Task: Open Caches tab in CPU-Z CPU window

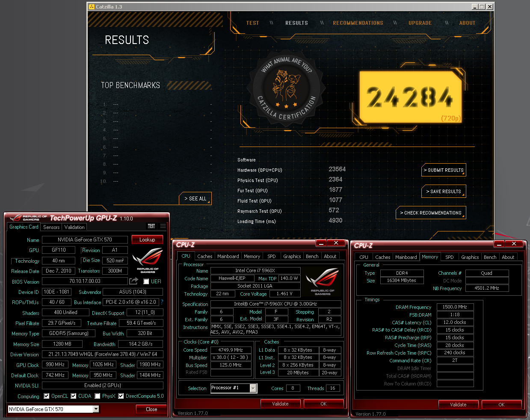Action: tap(204, 256)
